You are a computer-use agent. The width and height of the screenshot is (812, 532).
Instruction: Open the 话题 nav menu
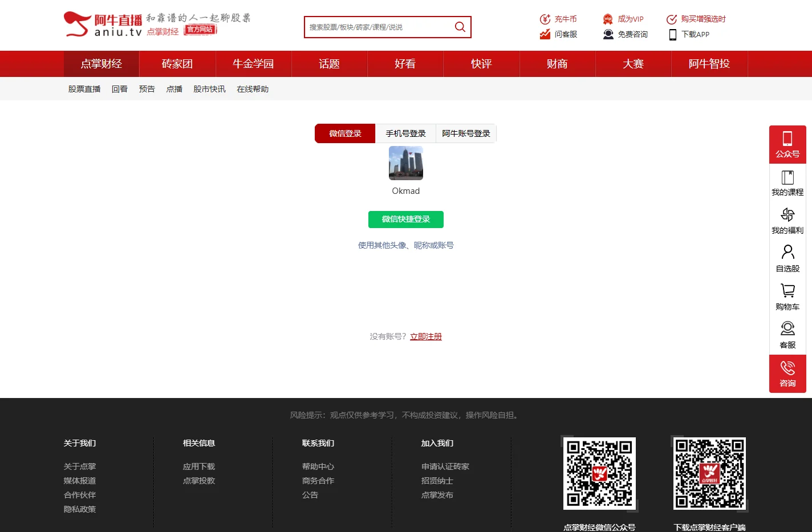[x=329, y=64]
